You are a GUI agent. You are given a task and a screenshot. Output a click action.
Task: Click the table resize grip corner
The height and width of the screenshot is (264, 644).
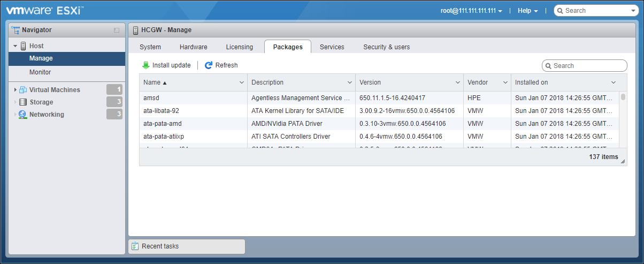(623, 161)
